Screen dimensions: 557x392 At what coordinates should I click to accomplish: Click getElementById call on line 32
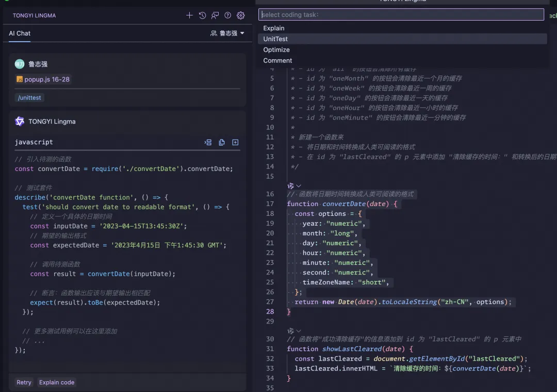(x=437, y=359)
